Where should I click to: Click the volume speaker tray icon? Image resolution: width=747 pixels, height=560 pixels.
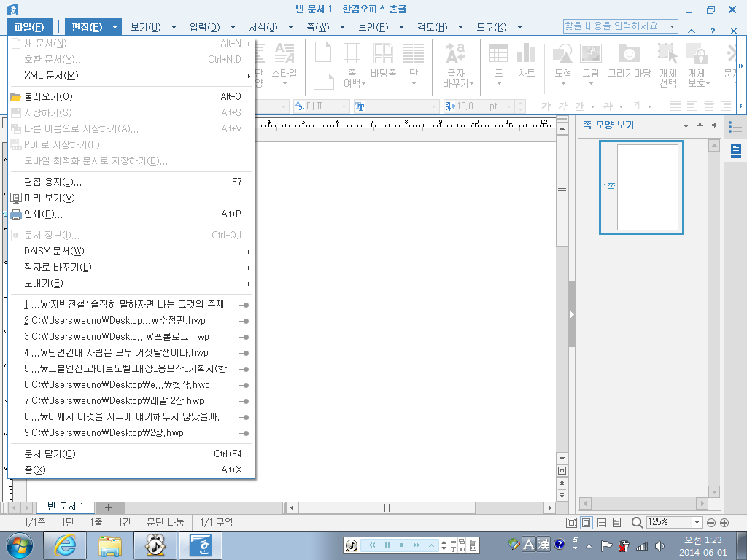(x=660, y=545)
